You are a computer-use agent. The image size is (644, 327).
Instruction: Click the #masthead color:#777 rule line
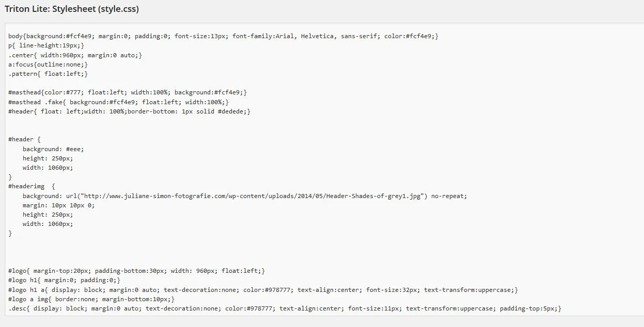(x=128, y=92)
